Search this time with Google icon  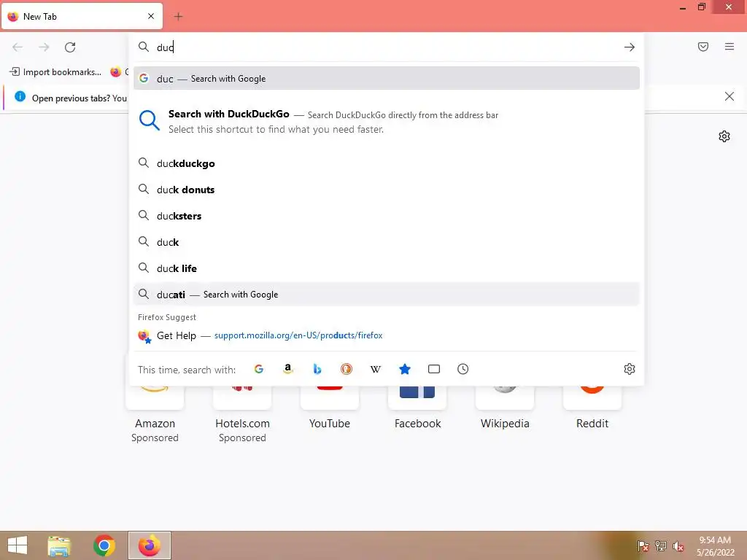click(259, 369)
